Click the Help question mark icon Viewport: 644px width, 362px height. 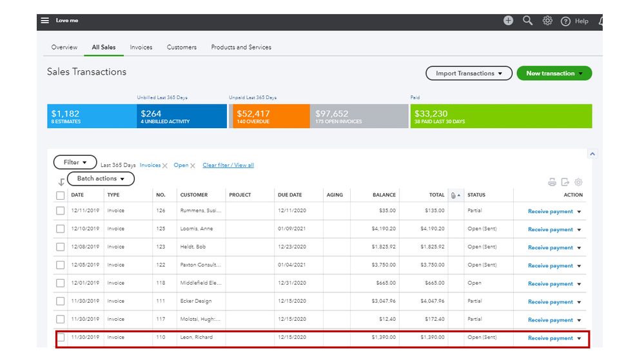coord(565,21)
